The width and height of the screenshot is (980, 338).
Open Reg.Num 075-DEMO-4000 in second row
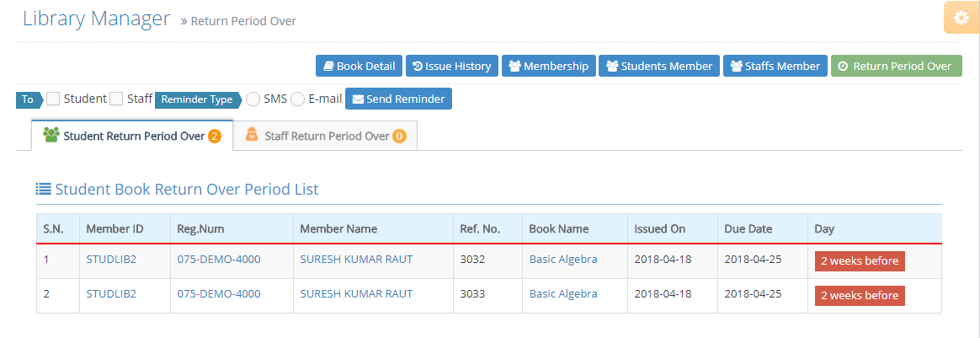click(x=218, y=294)
